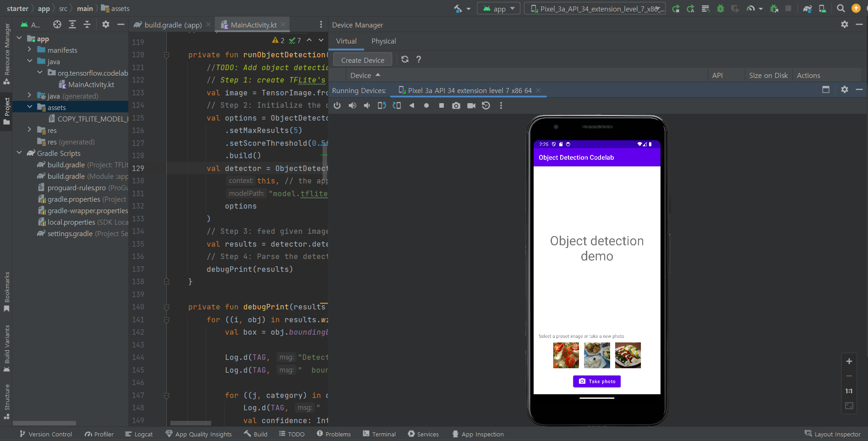Start debugging with the green bug icon
The image size is (868, 441).
click(x=721, y=9)
